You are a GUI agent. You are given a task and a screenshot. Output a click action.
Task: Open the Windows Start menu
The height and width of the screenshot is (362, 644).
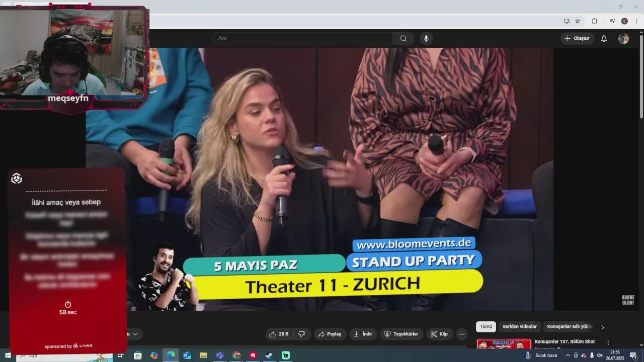tap(7, 355)
